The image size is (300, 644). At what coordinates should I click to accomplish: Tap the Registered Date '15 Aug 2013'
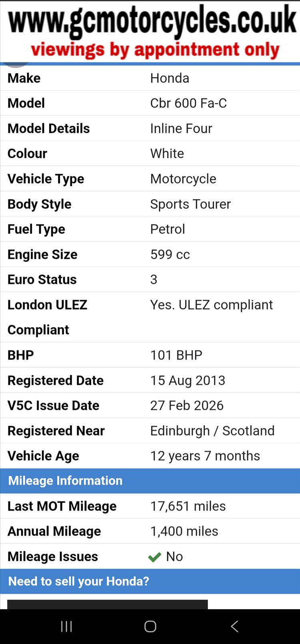(188, 380)
